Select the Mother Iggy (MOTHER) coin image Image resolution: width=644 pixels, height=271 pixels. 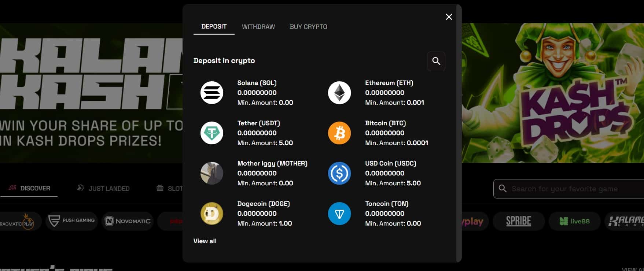click(211, 173)
